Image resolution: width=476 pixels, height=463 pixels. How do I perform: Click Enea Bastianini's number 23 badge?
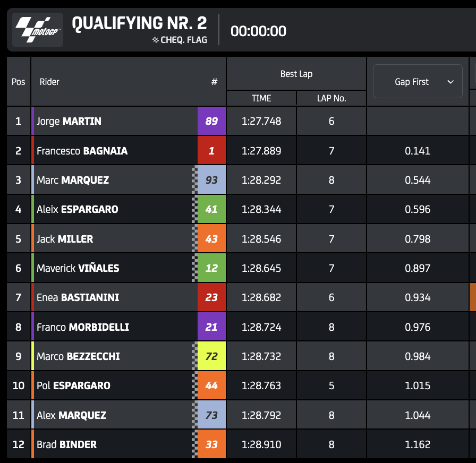[x=211, y=297]
